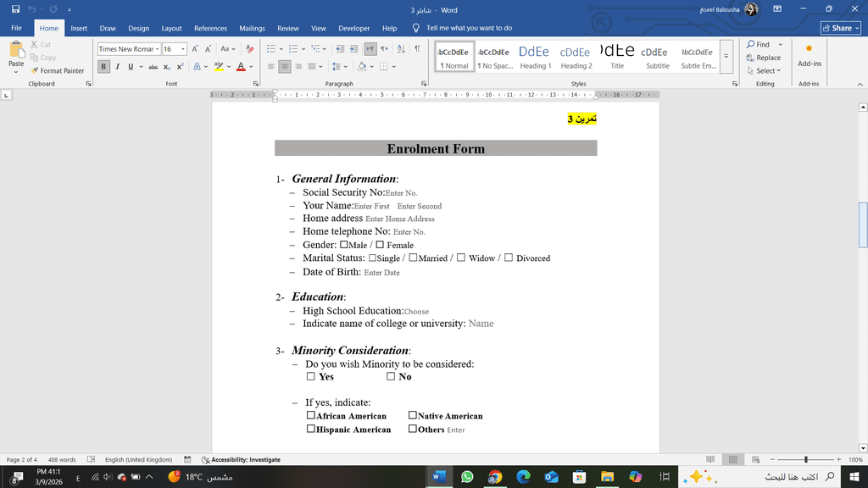
Task: Tick the Married checkbox
Action: [413, 258]
